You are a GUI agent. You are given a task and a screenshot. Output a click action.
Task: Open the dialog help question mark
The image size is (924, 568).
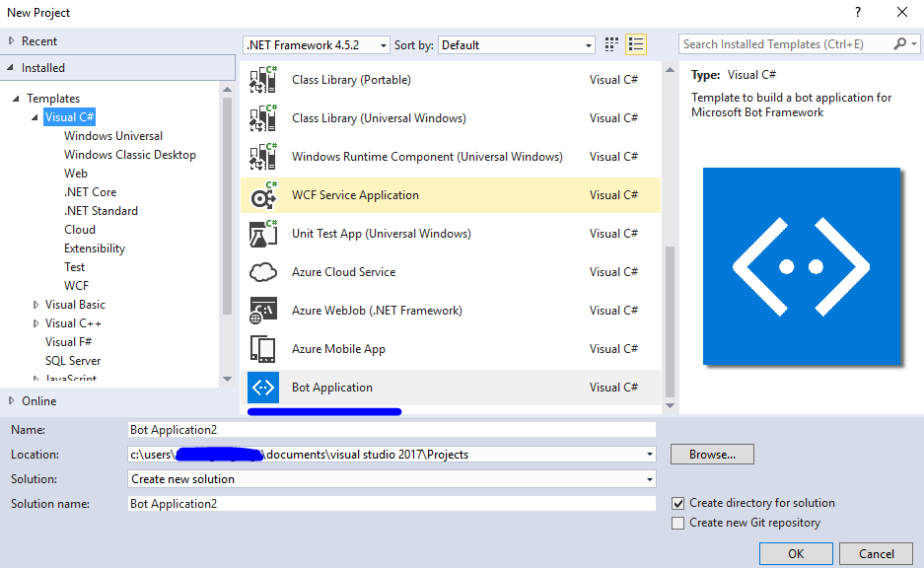pos(858,12)
